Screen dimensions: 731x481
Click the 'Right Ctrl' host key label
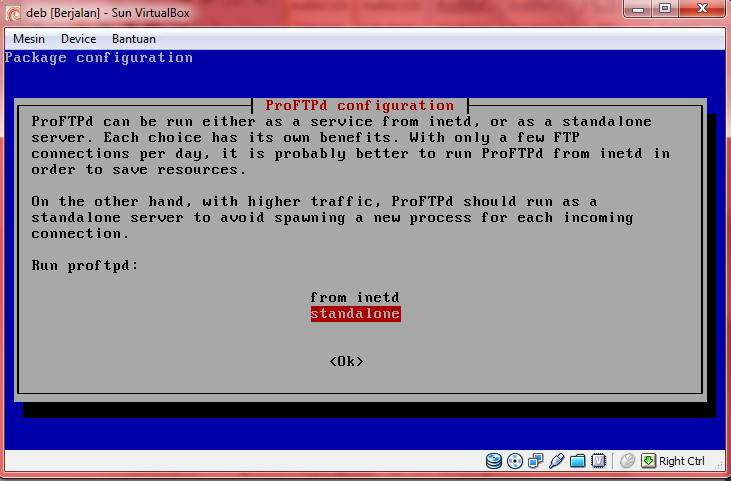(682, 461)
